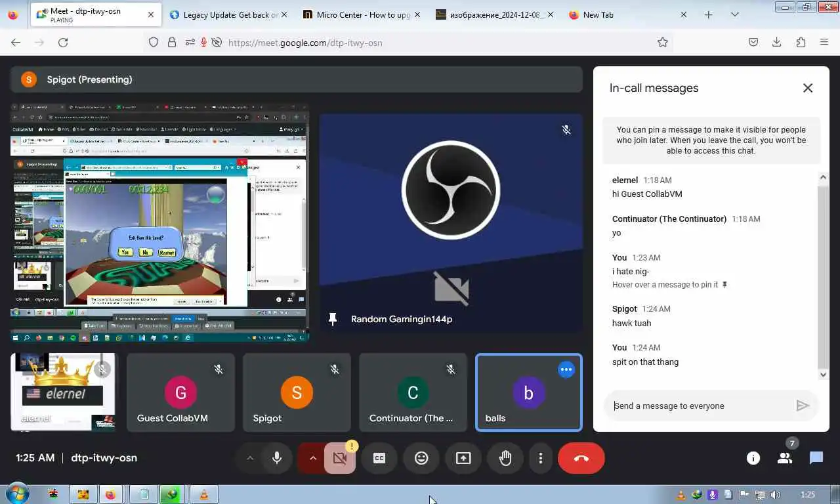Turn on the camera button with warning badge
The height and width of the screenshot is (504, 840).
click(x=339, y=458)
